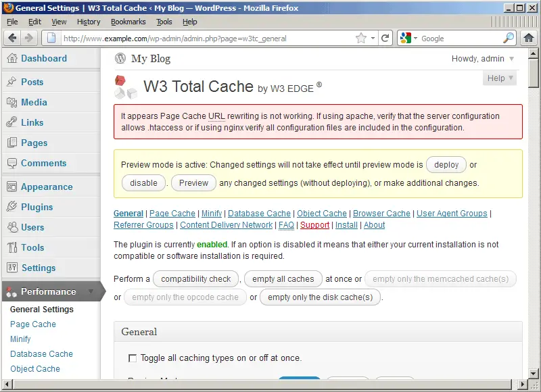
Task: Click the W3 Total Cache cubes logo
Action: (125, 87)
